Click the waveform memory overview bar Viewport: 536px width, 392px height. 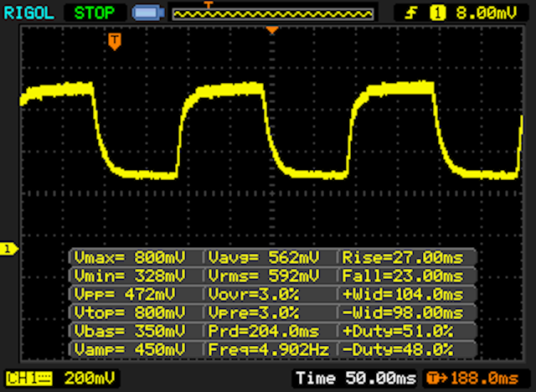pos(272,13)
